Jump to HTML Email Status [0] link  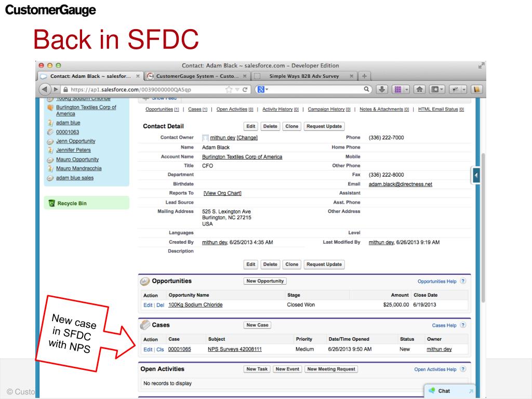pyautogui.click(x=441, y=109)
